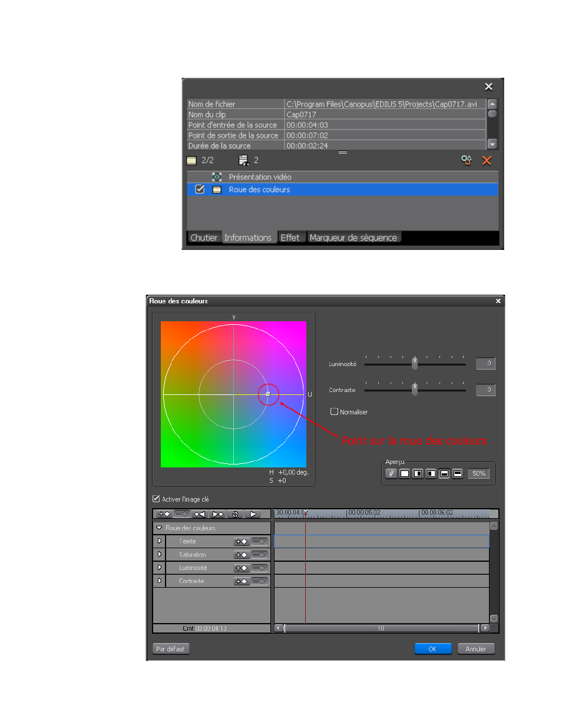Toggle the Aperçu preview link icon
The image size is (562, 728).
pos(391,473)
